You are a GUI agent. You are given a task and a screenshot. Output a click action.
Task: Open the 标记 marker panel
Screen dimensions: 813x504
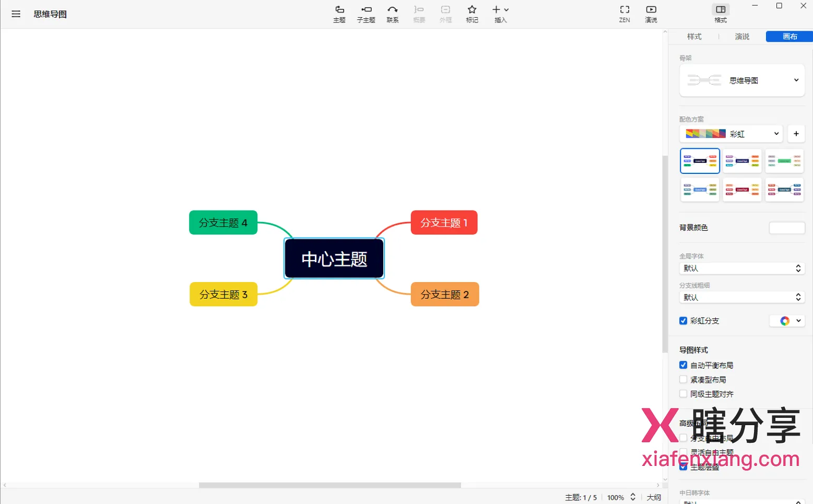click(x=472, y=14)
